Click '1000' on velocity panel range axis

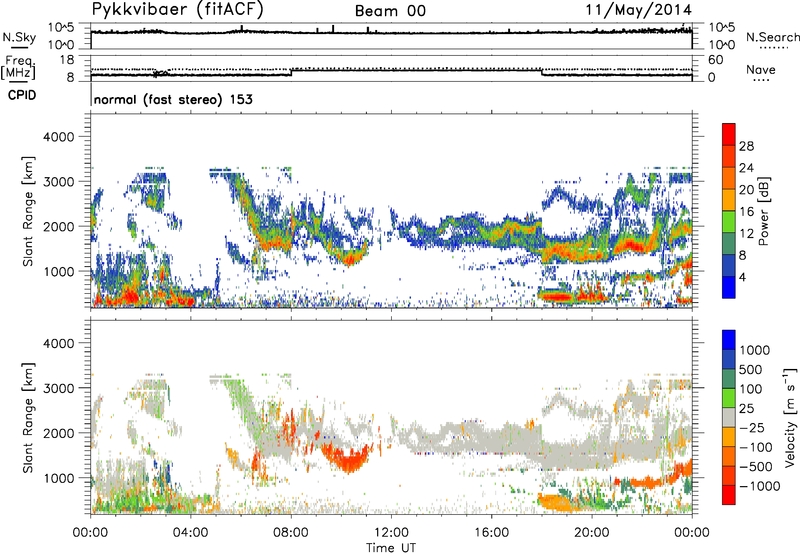[59, 478]
